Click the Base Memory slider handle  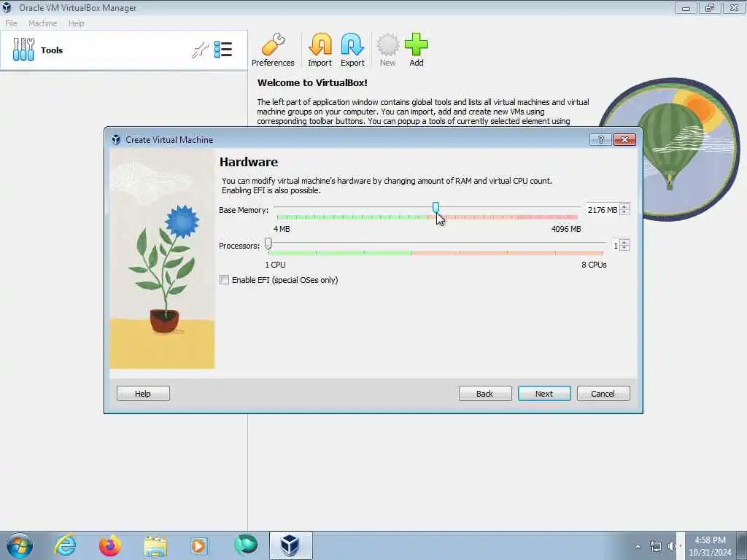coord(436,207)
